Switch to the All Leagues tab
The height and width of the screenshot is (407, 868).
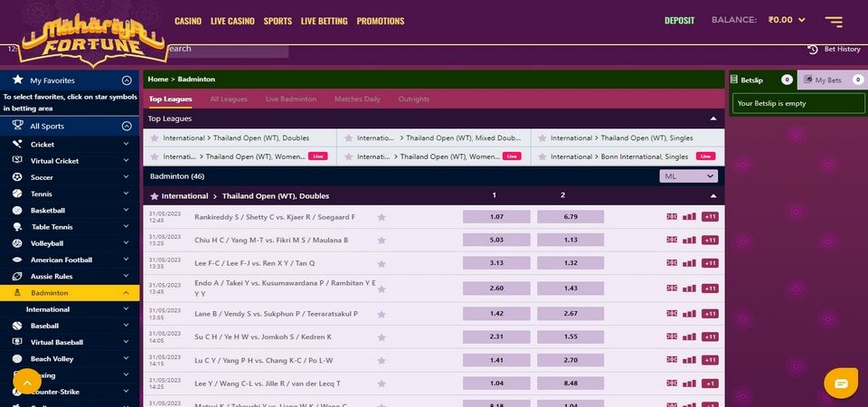click(x=229, y=99)
